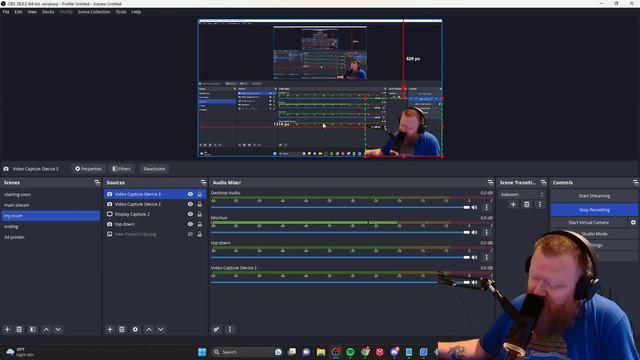This screenshot has height=360, width=640.
Task: Open source properties gear in Sources toolbar
Action: tap(135, 329)
